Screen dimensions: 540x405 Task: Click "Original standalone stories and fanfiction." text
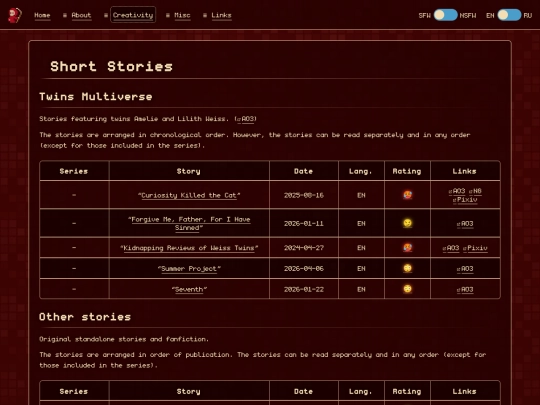pyautogui.click(x=124, y=339)
